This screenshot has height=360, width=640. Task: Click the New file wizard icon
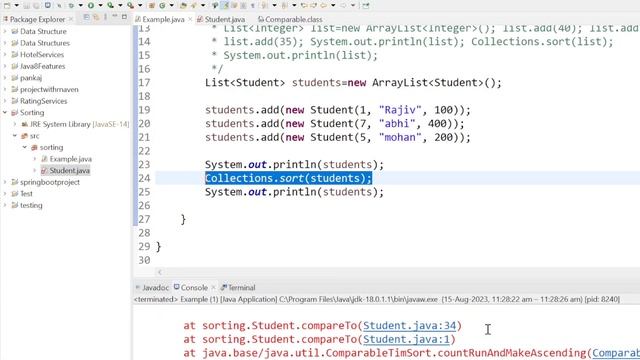7,5
